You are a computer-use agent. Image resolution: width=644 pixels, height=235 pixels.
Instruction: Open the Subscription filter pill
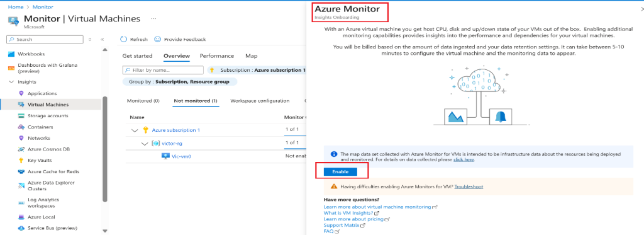[x=257, y=70]
